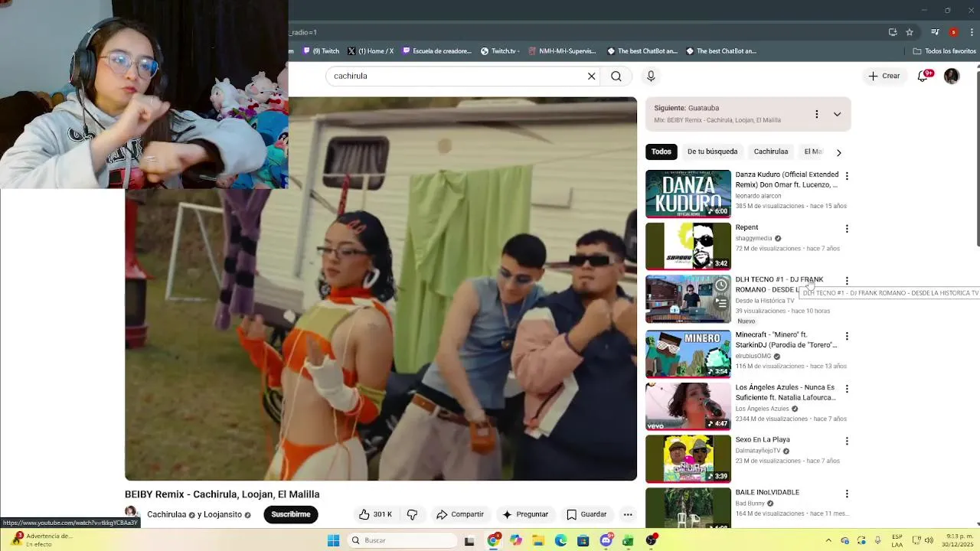Open options for DLH TECNO #1 video
The width and height of the screenshot is (980, 551).
[847, 281]
